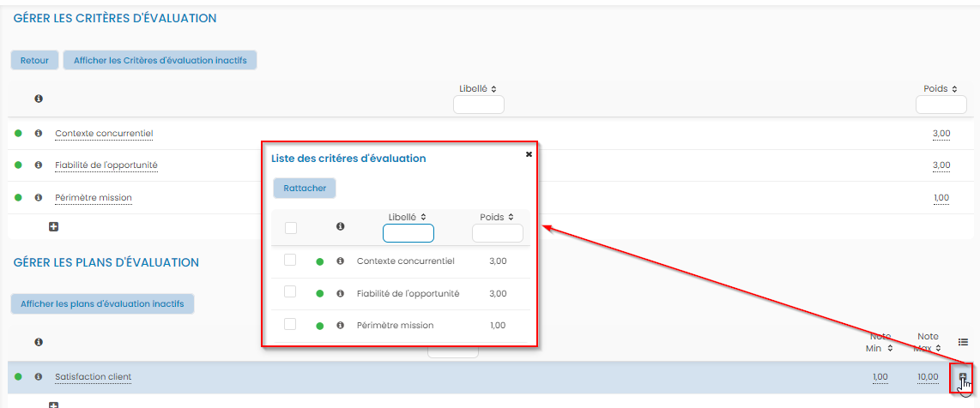
Task: Close the Liste des critères d'évaluation popup
Action: click(x=529, y=154)
